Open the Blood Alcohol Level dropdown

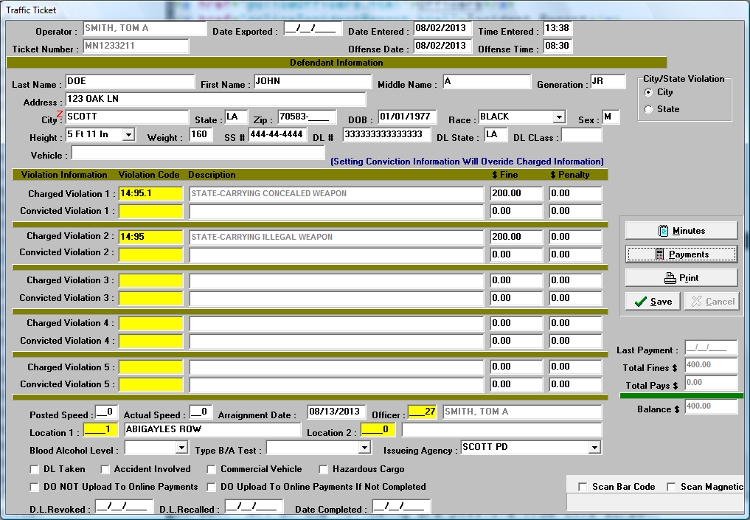[181, 448]
